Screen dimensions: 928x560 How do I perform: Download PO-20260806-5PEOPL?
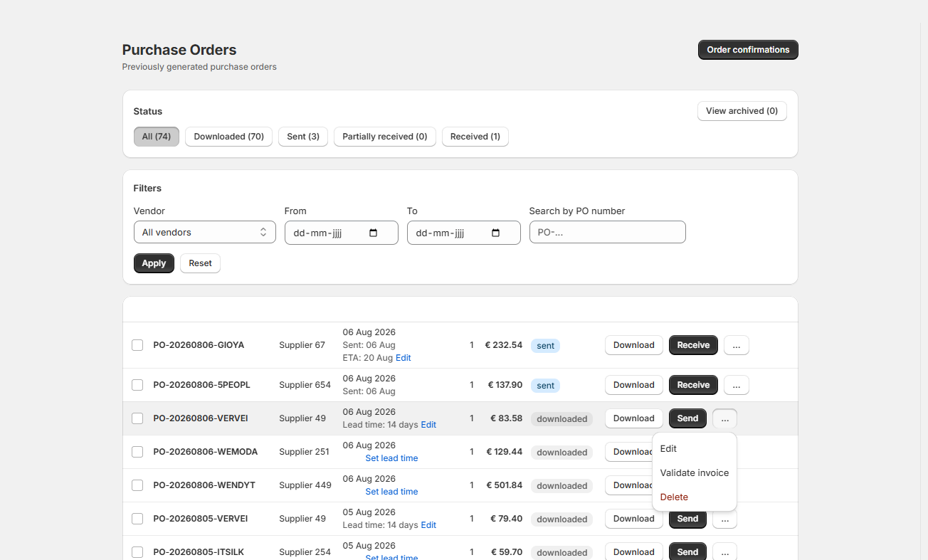tap(634, 385)
